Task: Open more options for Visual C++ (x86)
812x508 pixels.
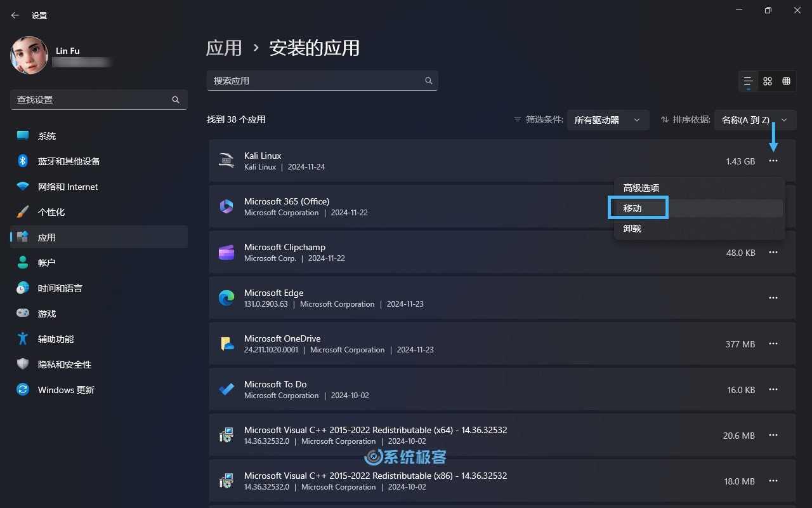Action: 773,481
